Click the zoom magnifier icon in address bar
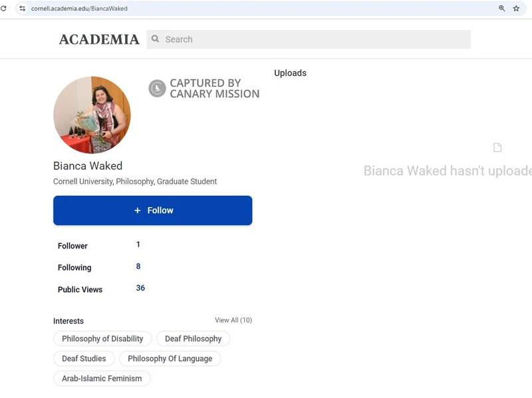The width and height of the screenshot is (532, 398). 502,9
